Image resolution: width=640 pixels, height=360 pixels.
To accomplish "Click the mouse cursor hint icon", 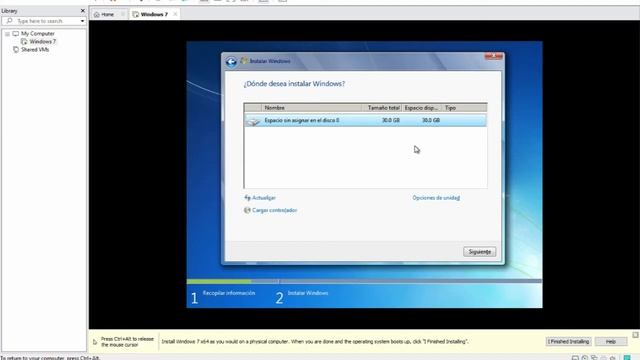I will coord(95,342).
